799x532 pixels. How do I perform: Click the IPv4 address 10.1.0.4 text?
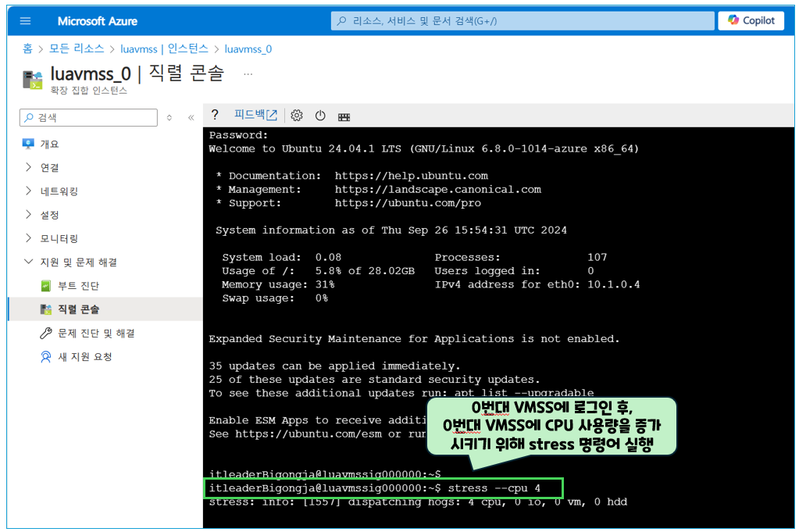(614, 284)
